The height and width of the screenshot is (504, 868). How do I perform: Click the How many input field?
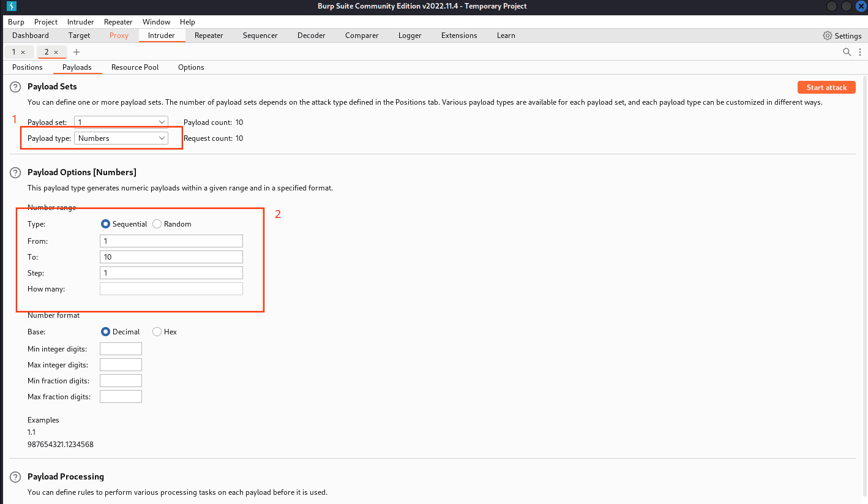[x=171, y=289]
